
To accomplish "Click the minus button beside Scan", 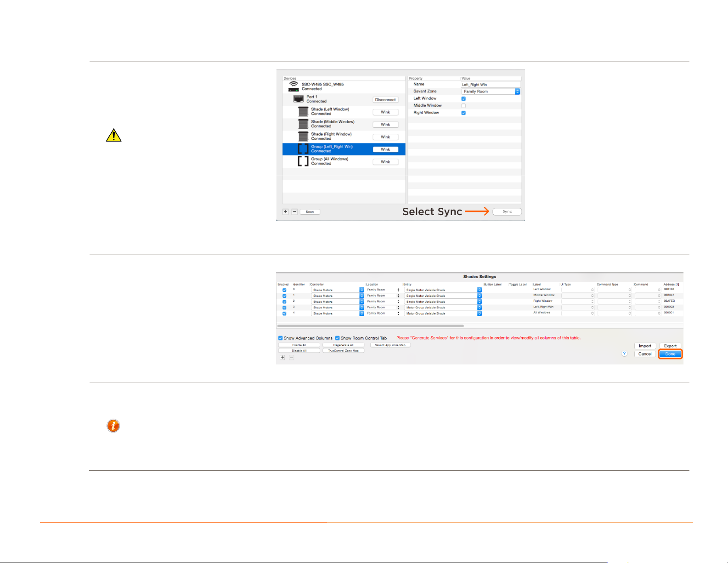I will 295,212.
